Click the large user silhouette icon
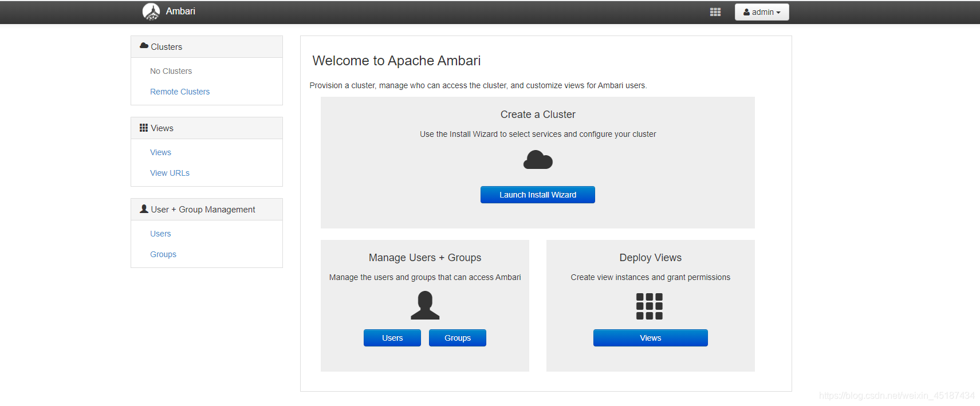This screenshot has width=980, height=406. click(425, 305)
